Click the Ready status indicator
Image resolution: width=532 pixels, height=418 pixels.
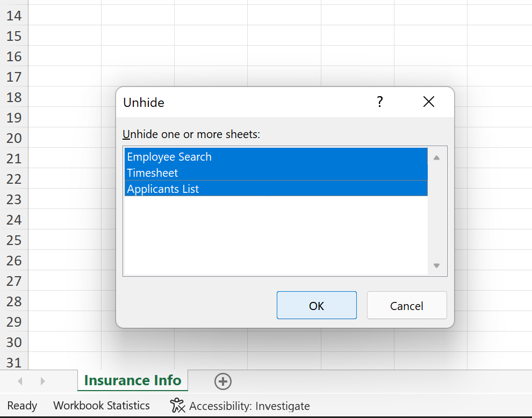click(21, 406)
